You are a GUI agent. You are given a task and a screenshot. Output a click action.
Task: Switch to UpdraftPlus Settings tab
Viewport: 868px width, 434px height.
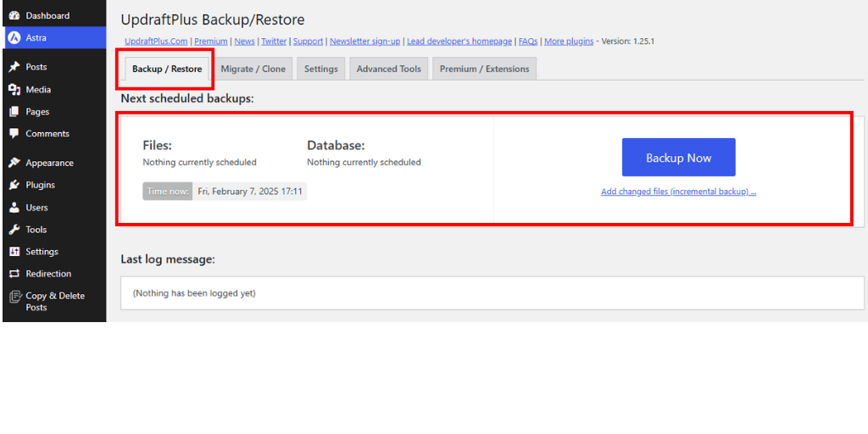[x=321, y=70]
